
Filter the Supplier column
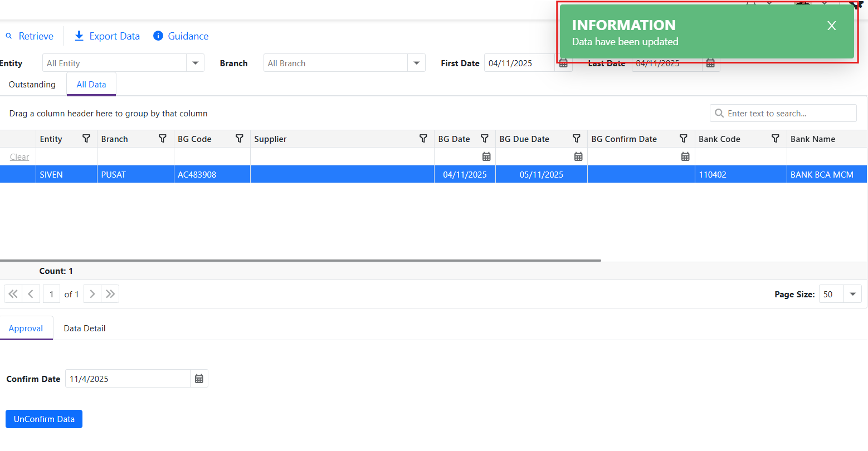(x=423, y=139)
